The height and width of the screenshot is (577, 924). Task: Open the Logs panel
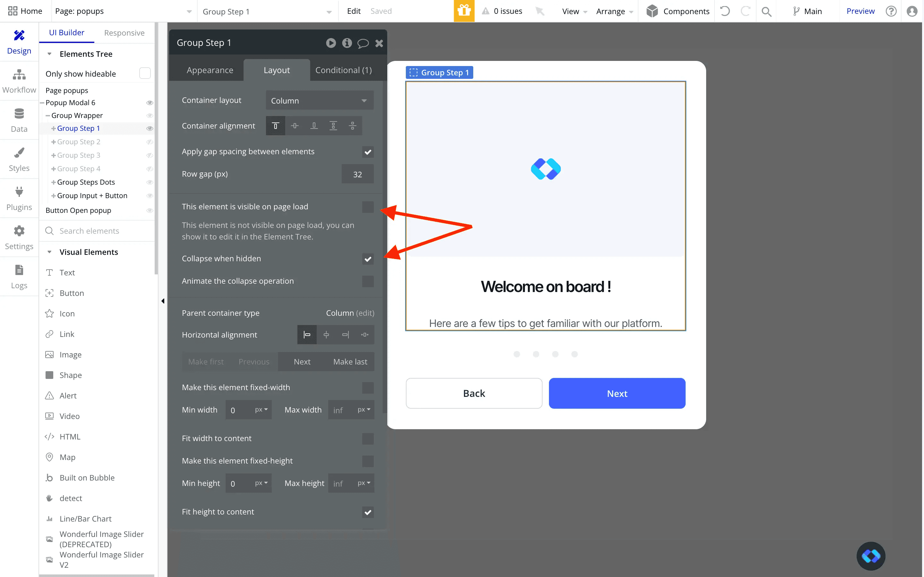(x=19, y=277)
